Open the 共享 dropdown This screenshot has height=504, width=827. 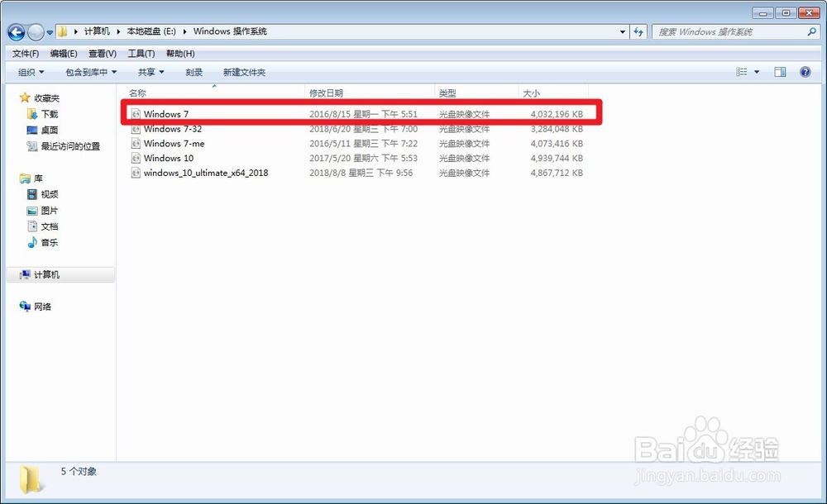coord(151,72)
